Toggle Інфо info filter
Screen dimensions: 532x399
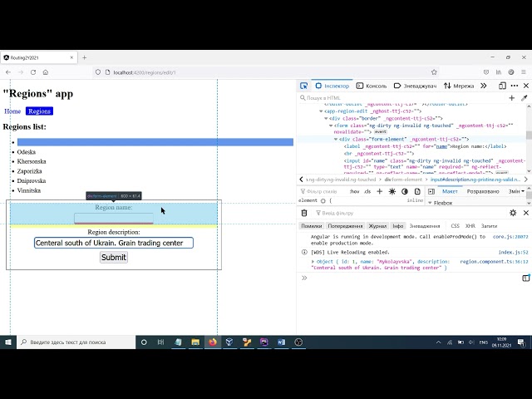point(398,226)
